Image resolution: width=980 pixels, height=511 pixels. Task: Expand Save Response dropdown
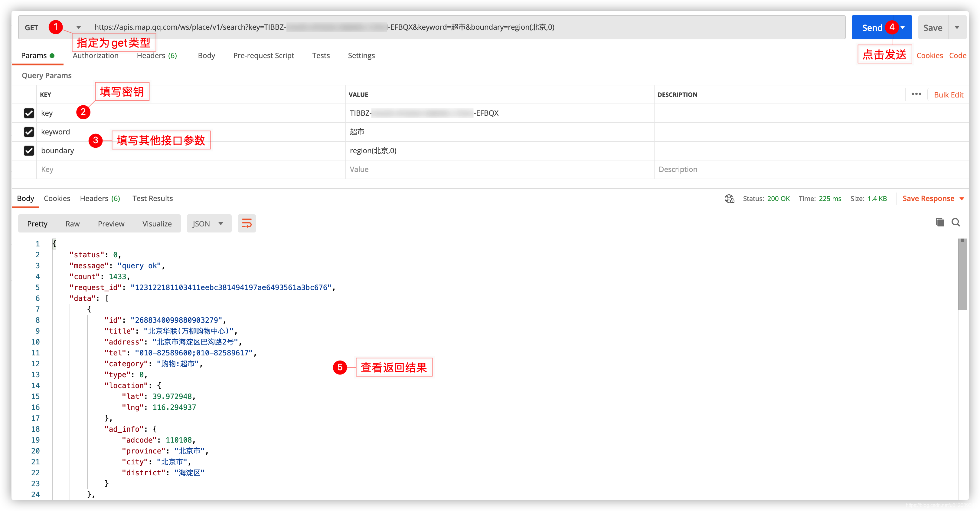(962, 199)
